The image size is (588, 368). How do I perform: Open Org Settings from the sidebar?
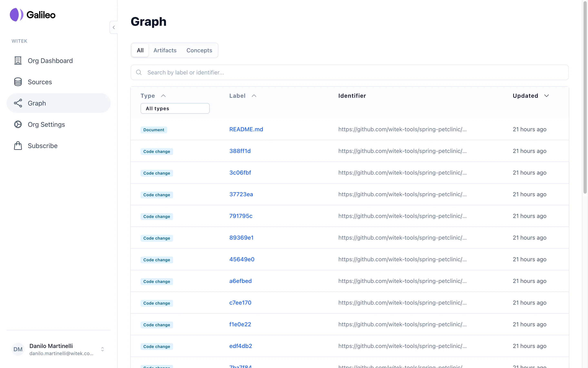59,124
